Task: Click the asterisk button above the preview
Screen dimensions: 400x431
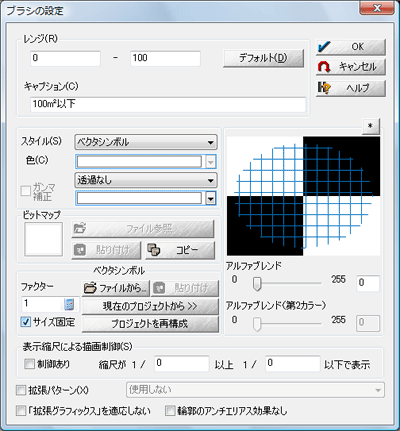Action: pyautogui.click(x=370, y=126)
